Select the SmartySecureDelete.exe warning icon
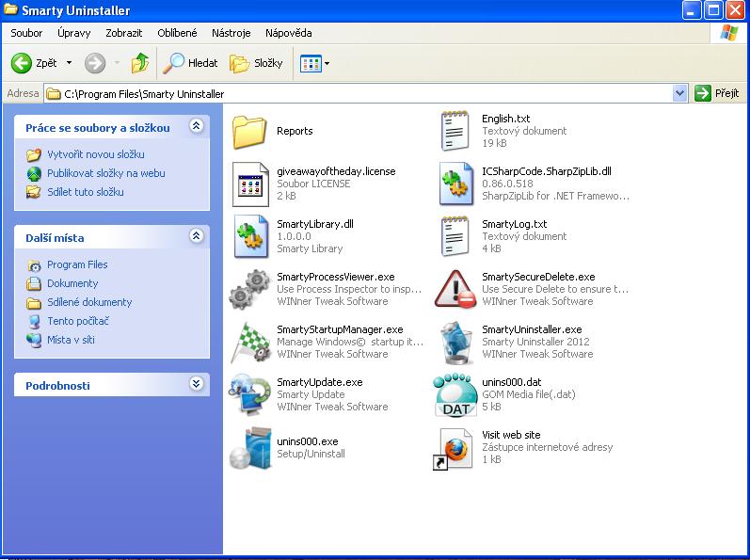The image size is (750, 560). point(456,290)
